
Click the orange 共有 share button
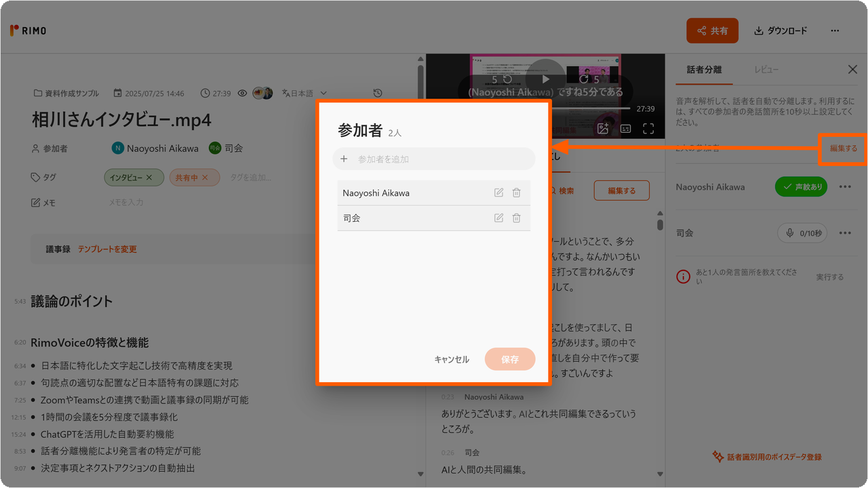[712, 30]
